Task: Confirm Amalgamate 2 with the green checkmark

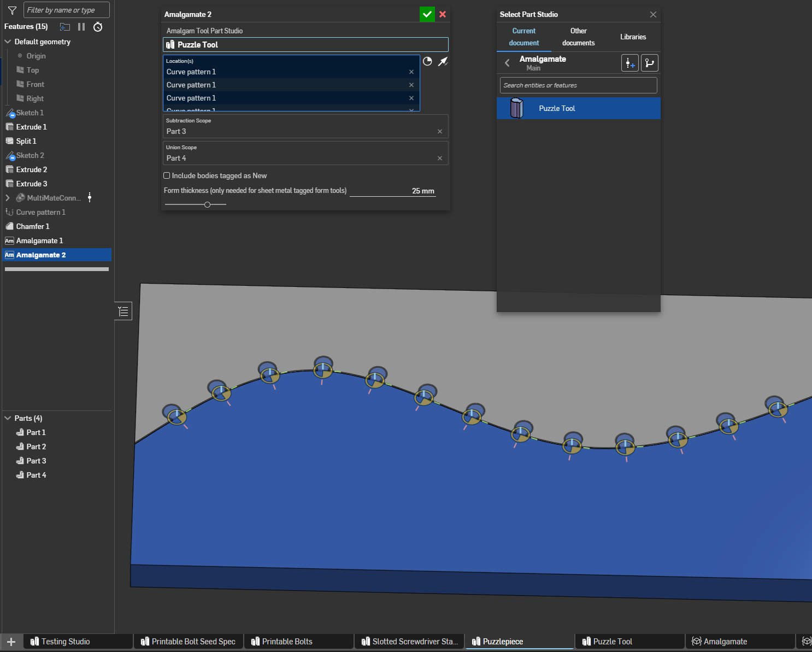Action: [427, 14]
